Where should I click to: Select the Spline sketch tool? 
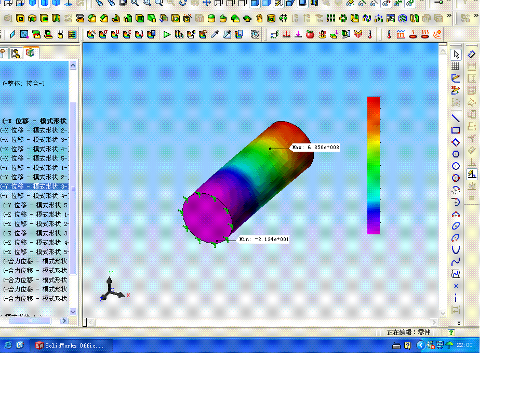pyautogui.click(x=456, y=262)
